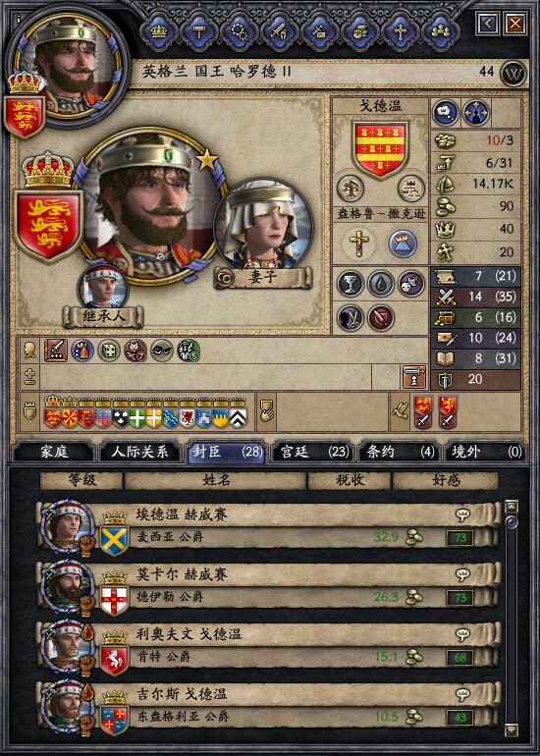Screen dimensions: 540x756
Task: Click the dice trait icon
Action: [x=109, y=351]
